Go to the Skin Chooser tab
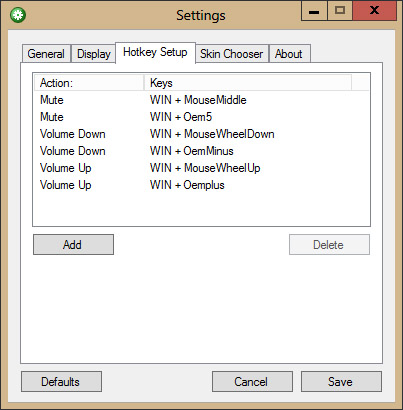 pyautogui.click(x=232, y=54)
